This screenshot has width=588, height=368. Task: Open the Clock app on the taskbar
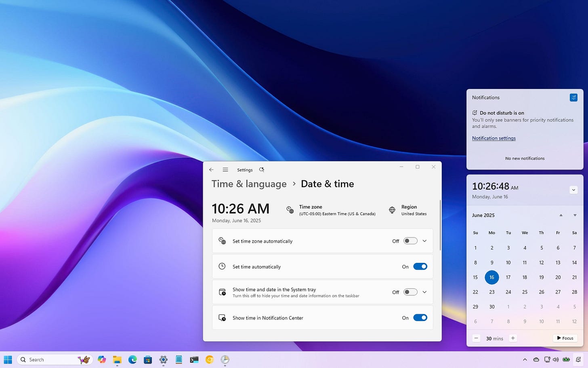pos(225,360)
